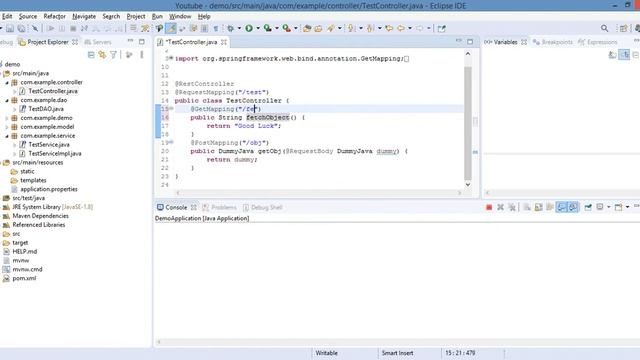Open the Navigate menu
Screen dimensions: 640x360
tap(84, 16)
